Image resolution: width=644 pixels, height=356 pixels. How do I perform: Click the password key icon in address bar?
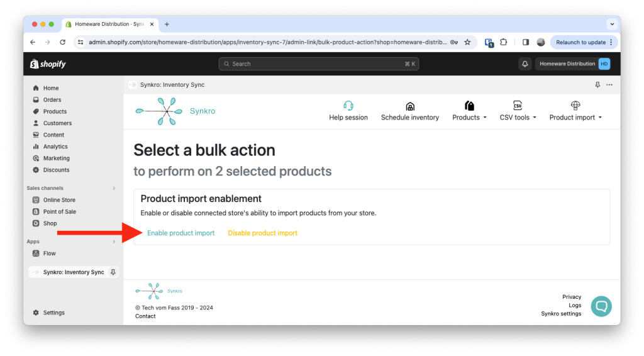click(454, 42)
